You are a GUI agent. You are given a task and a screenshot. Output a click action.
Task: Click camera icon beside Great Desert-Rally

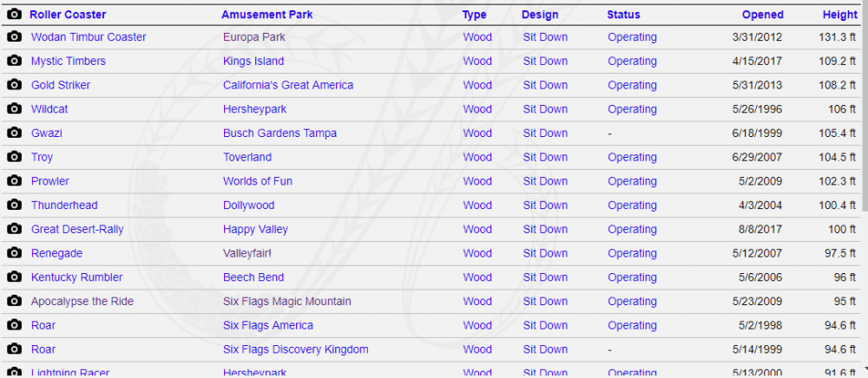(15, 230)
